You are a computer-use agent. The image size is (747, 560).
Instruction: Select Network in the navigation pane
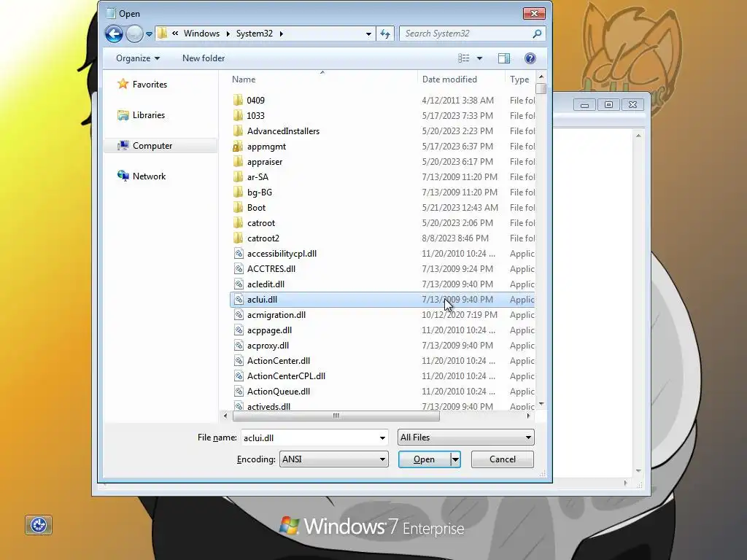[149, 176]
